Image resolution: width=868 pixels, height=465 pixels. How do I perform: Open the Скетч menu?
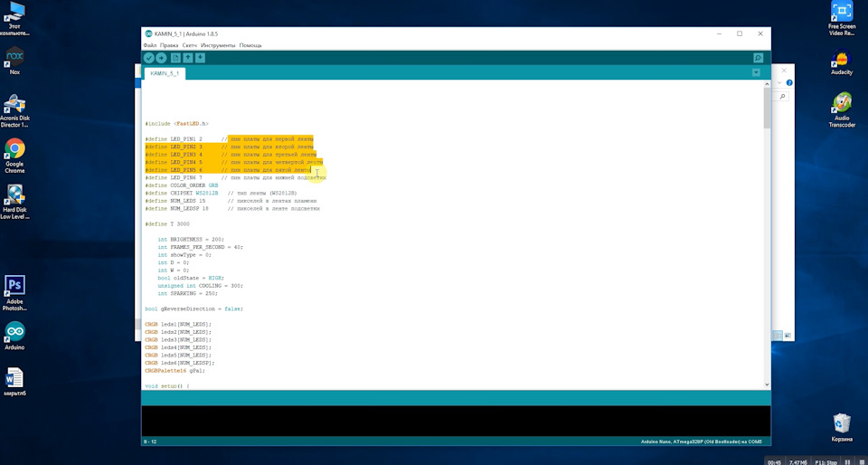click(190, 45)
